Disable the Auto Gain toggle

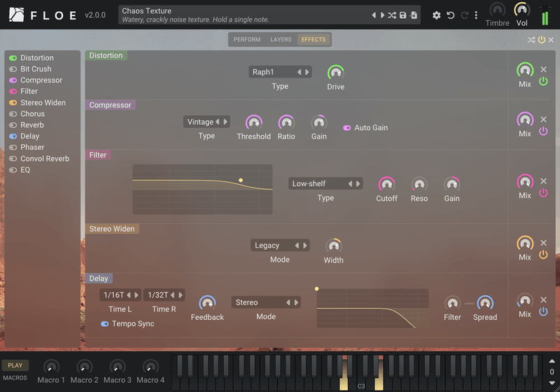tap(346, 128)
